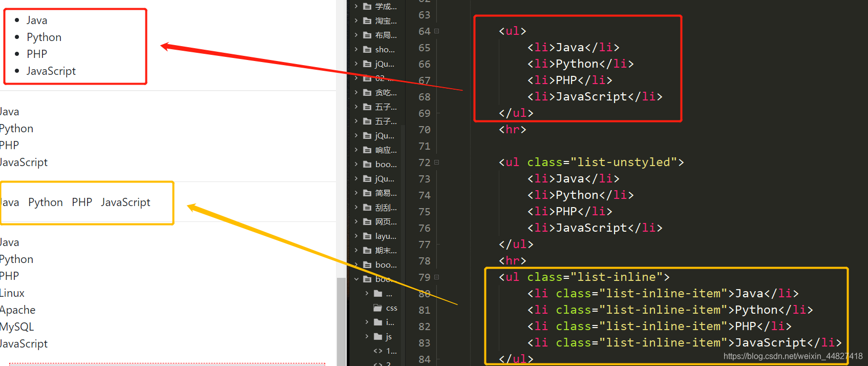The width and height of the screenshot is (868, 366).
Task: Expand the layu... folder chevron
Action: (356, 236)
